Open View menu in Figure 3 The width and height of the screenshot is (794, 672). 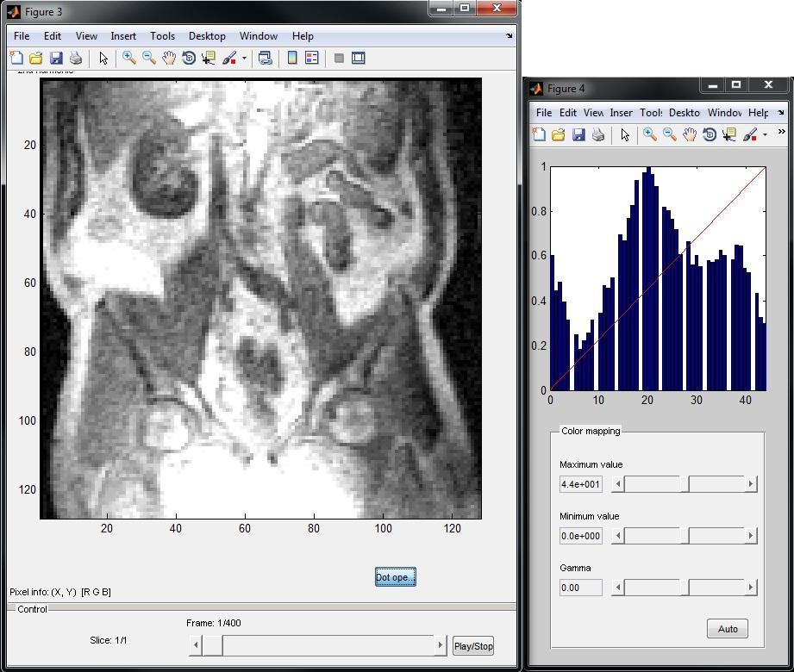pyautogui.click(x=86, y=36)
